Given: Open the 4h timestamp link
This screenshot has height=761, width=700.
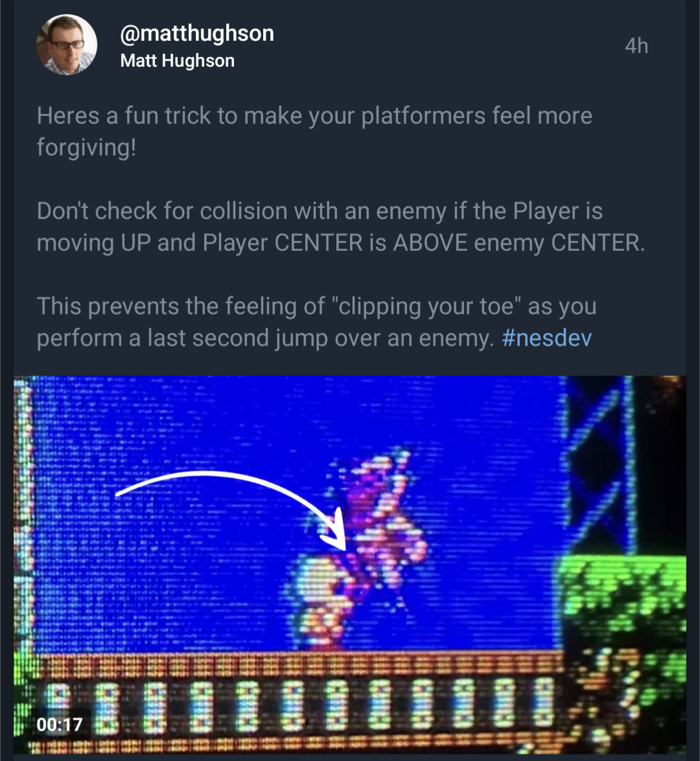Looking at the screenshot, I should pyautogui.click(x=636, y=45).
